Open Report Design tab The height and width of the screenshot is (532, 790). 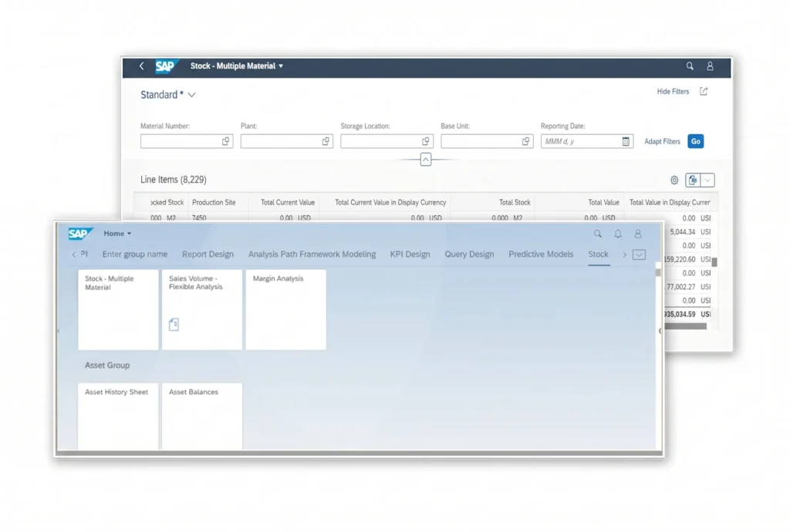pyautogui.click(x=208, y=254)
